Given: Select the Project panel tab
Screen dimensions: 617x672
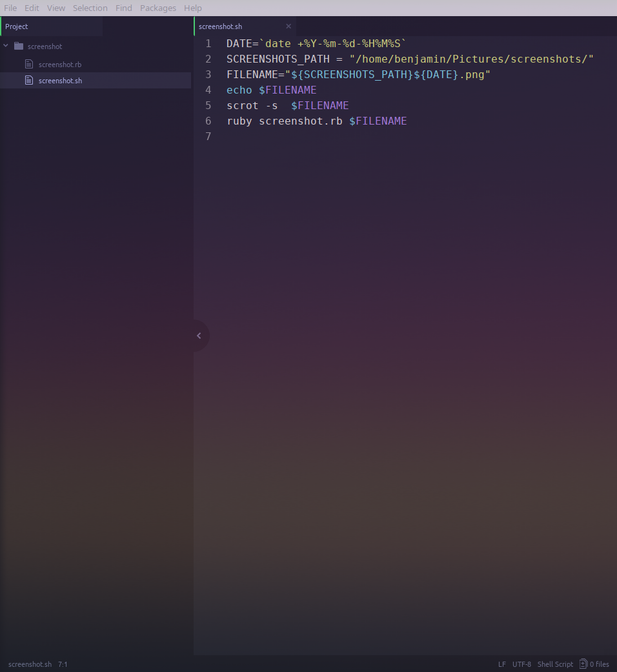Looking at the screenshot, I should click(x=52, y=26).
